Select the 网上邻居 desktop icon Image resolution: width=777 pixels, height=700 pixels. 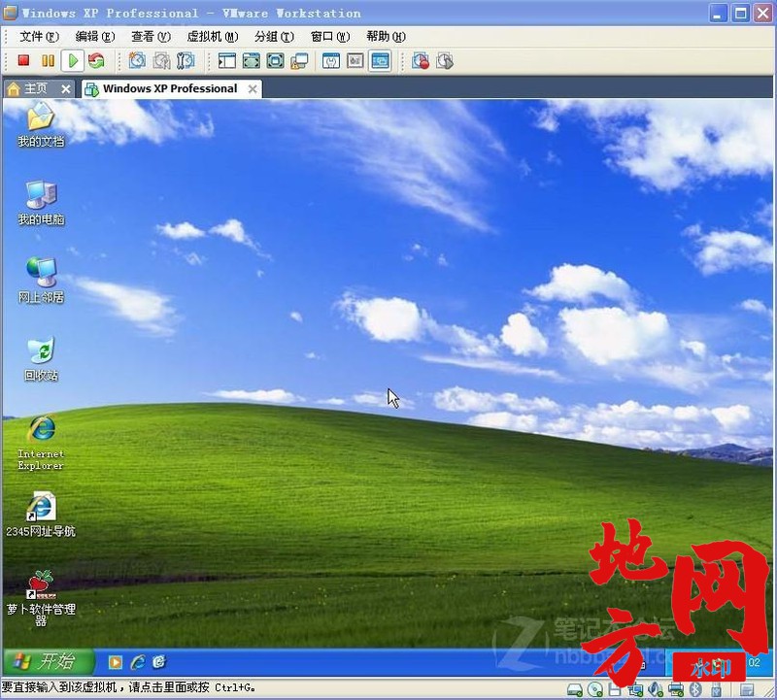pos(41,281)
